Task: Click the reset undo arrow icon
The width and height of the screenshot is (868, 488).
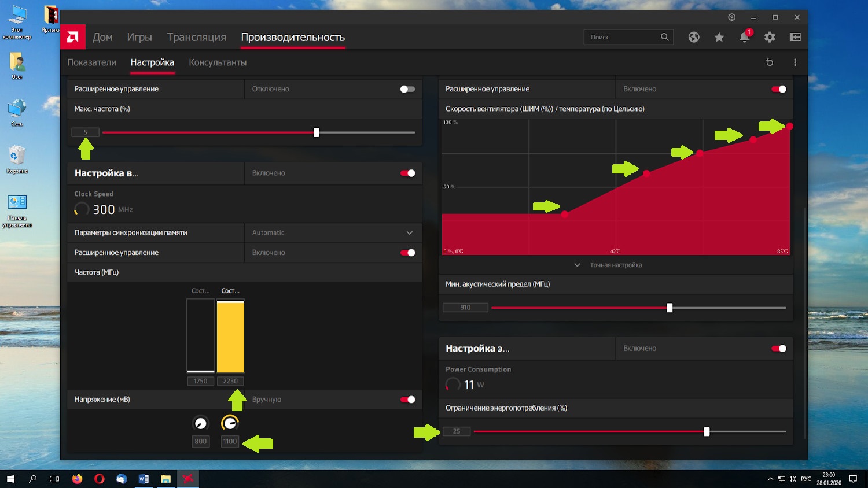Action: 770,62
